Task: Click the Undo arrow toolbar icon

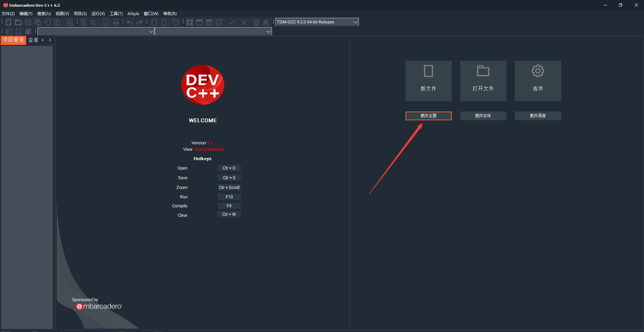Action: (x=129, y=22)
